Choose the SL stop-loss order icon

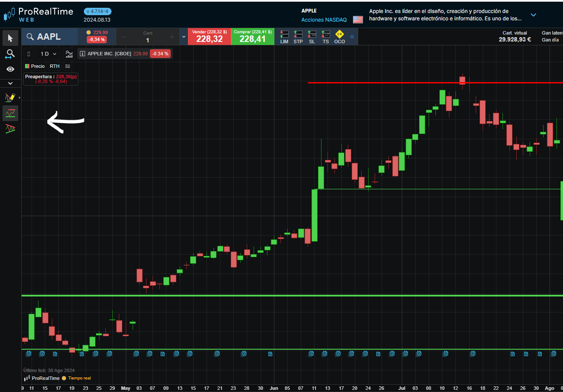(x=312, y=37)
